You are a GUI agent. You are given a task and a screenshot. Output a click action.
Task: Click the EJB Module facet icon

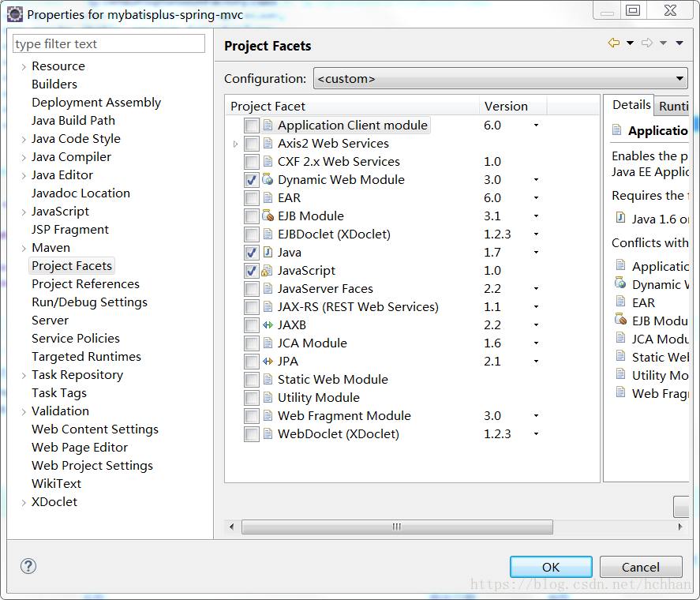point(268,216)
